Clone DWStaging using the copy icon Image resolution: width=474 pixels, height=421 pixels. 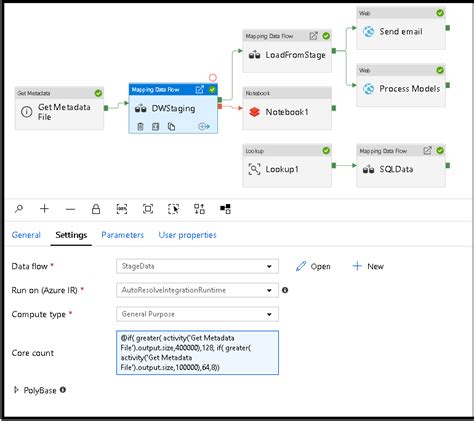(x=171, y=127)
